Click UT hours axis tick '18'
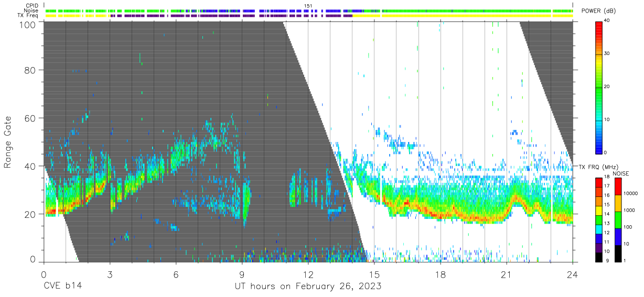This screenshot has height=297, width=644. tap(441, 274)
